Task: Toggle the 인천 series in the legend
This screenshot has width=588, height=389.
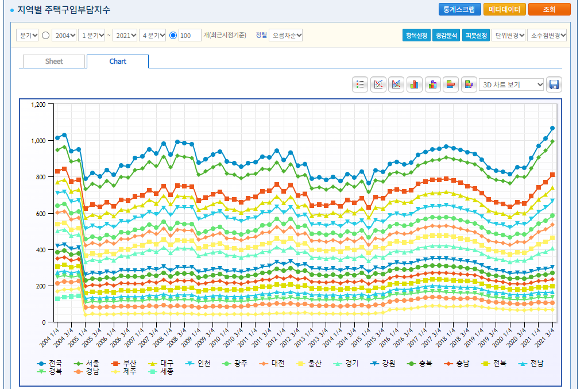Action: tap(198, 364)
